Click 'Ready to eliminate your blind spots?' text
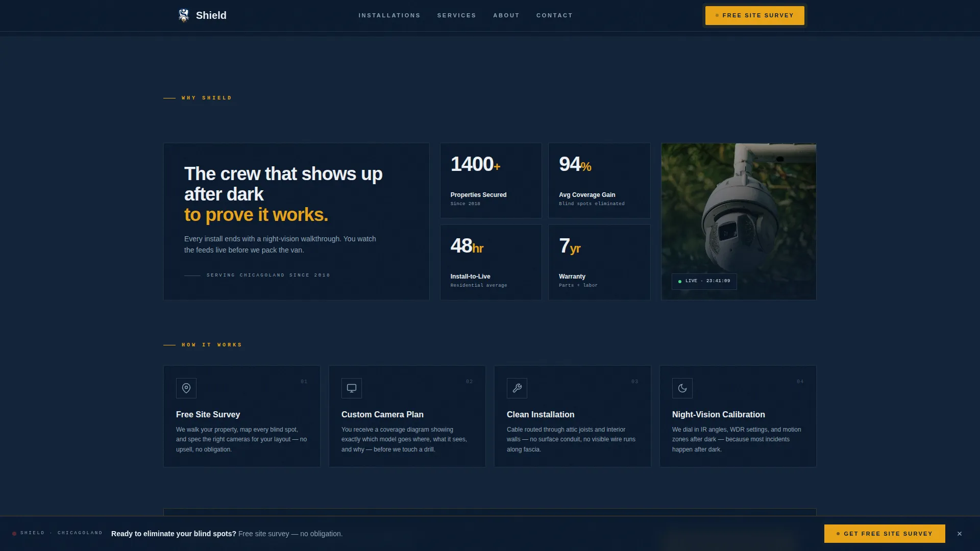This screenshot has height=551, width=980. click(174, 534)
